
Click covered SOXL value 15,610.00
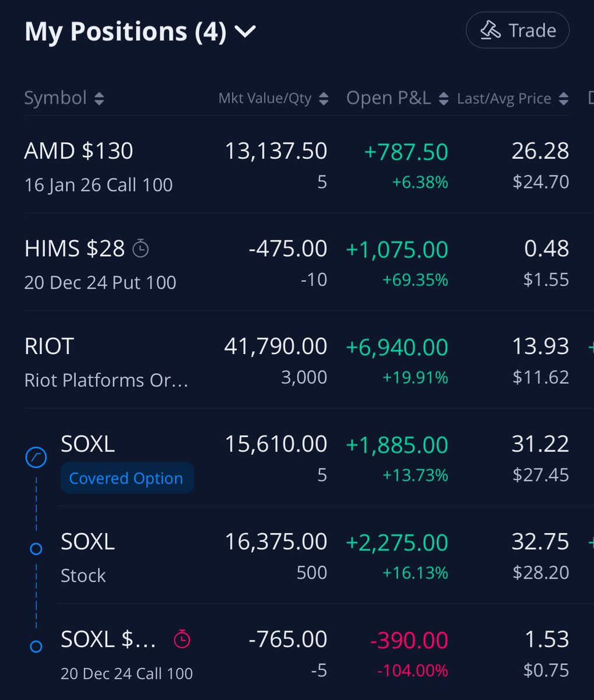point(276,444)
